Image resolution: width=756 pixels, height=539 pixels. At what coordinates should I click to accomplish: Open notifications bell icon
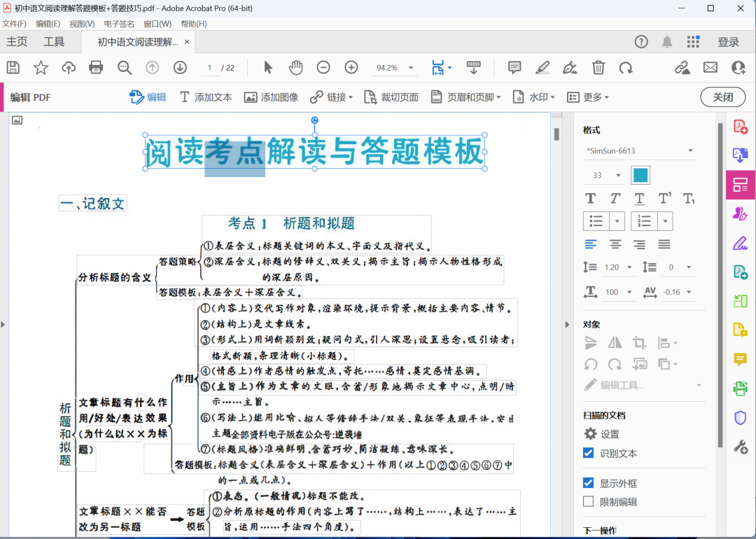pyautogui.click(x=667, y=42)
